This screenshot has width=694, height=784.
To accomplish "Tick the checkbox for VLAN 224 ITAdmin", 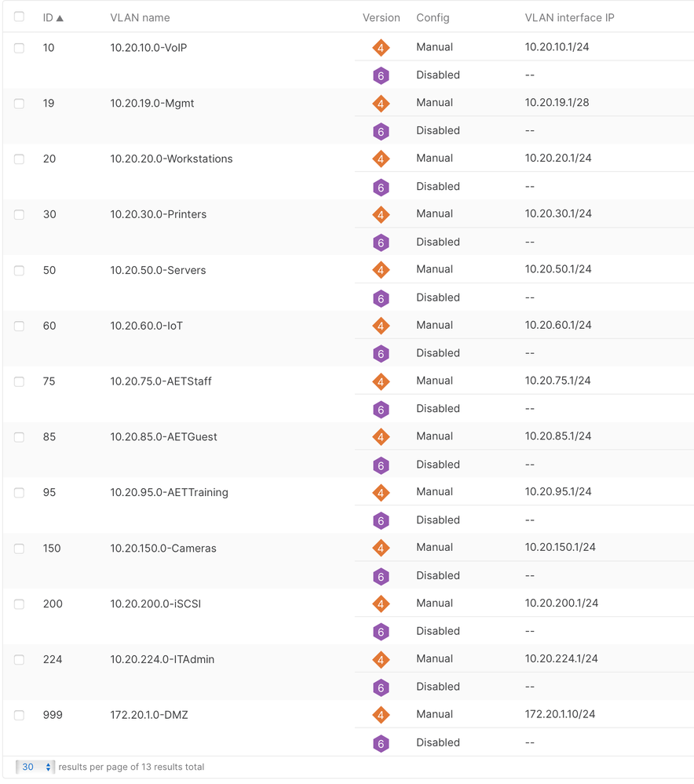I will (20, 660).
